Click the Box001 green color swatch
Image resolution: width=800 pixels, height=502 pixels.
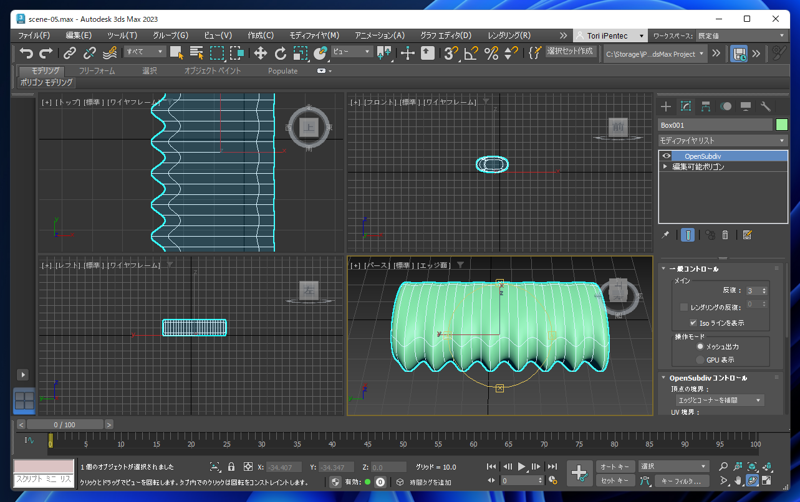click(781, 124)
